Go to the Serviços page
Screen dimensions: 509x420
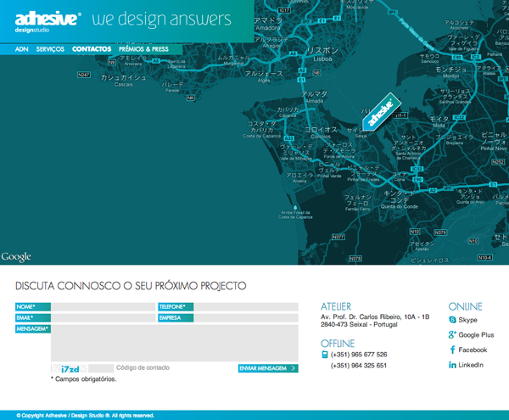pos(51,49)
